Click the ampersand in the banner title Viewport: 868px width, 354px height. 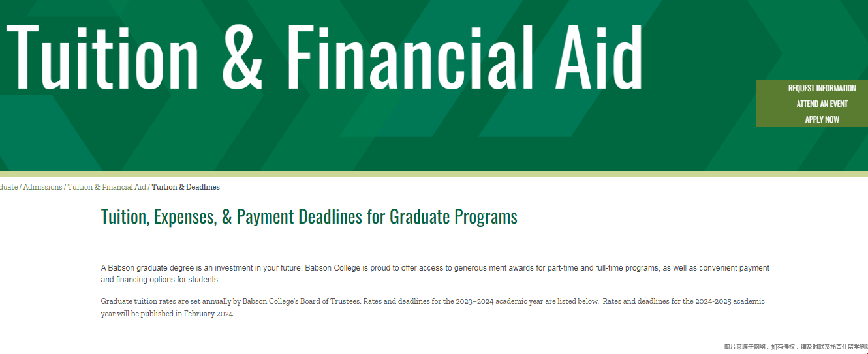242,57
